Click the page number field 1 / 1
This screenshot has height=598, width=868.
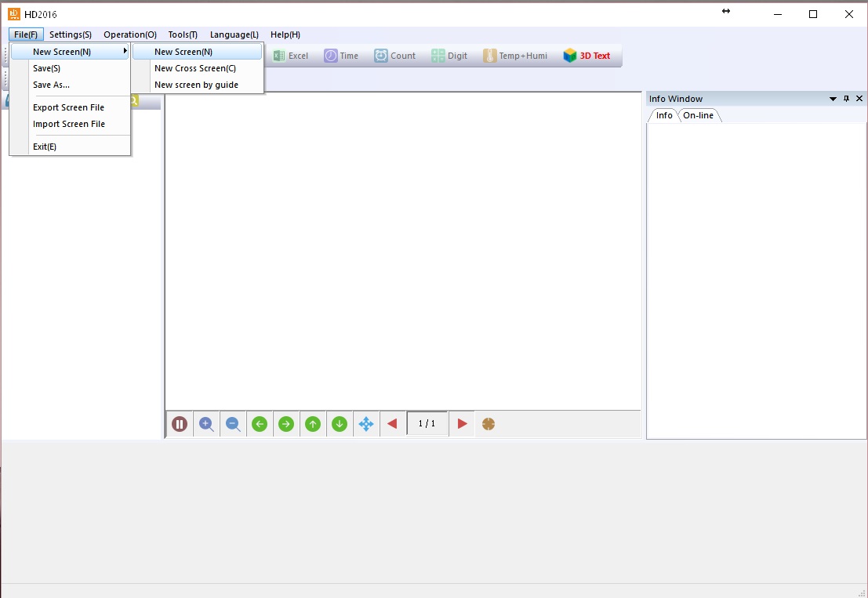coord(427,424)
